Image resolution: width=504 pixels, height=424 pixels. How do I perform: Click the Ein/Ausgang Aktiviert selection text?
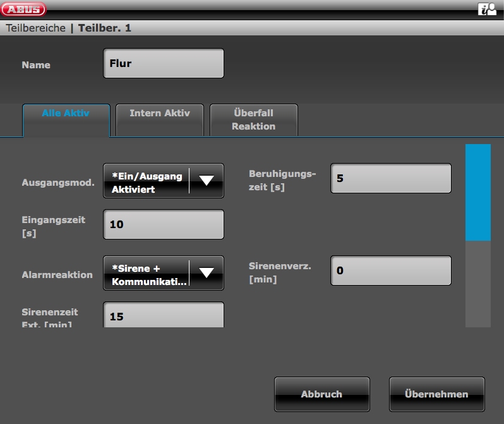147,181
